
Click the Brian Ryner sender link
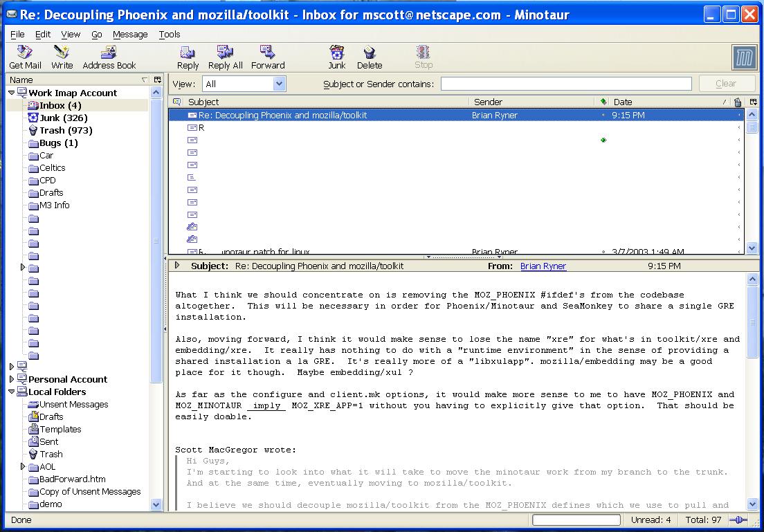pos(543,266)
